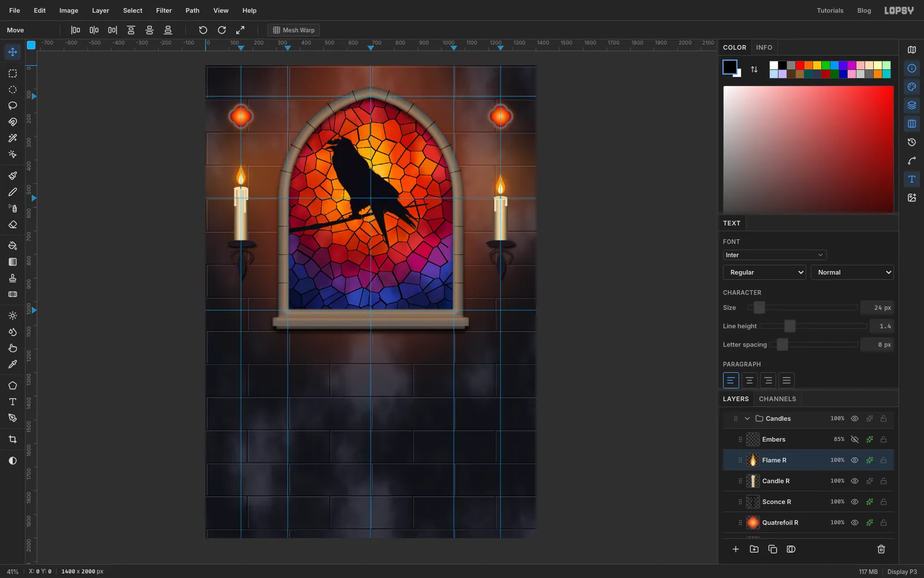924x578 pixels.
Task: Click the font Size value field
Action: point(877,307)
